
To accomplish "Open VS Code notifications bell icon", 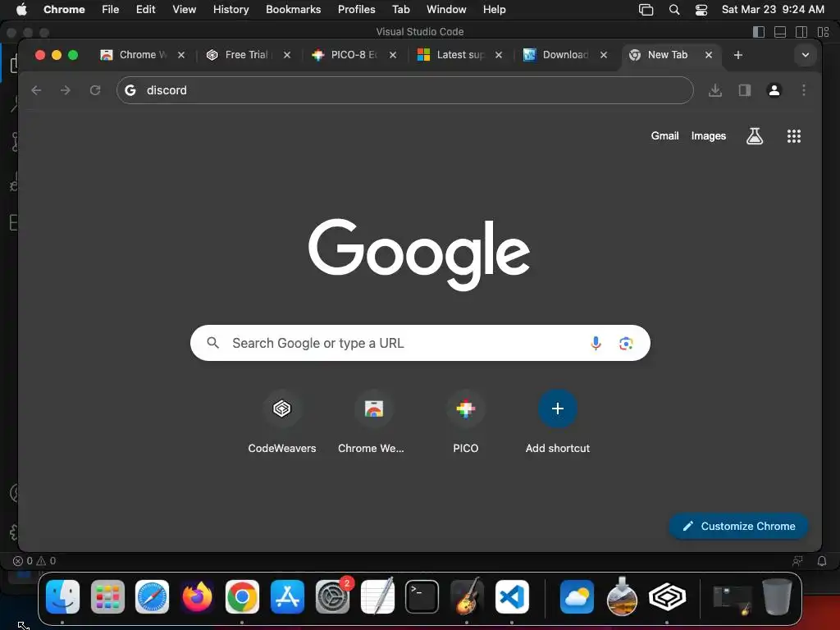I will [821, 561].
